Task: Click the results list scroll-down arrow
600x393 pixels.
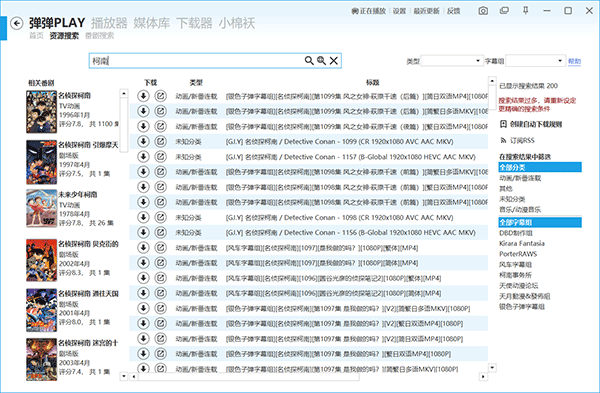Action: (x=492, y=368)
